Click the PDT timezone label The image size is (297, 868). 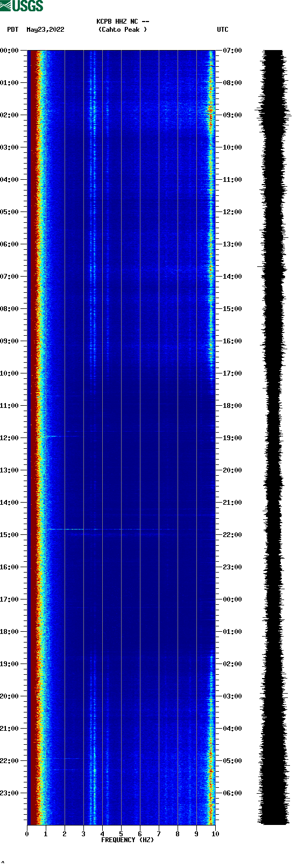point(13,30)
